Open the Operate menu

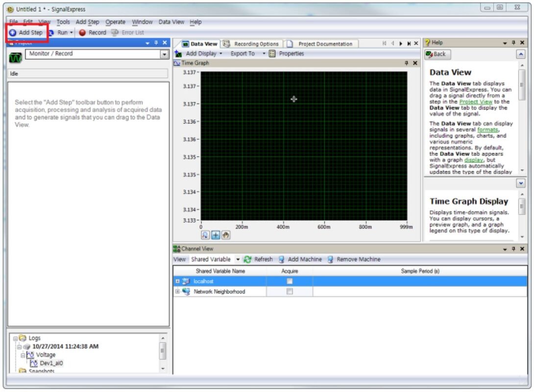coord(115,22)
